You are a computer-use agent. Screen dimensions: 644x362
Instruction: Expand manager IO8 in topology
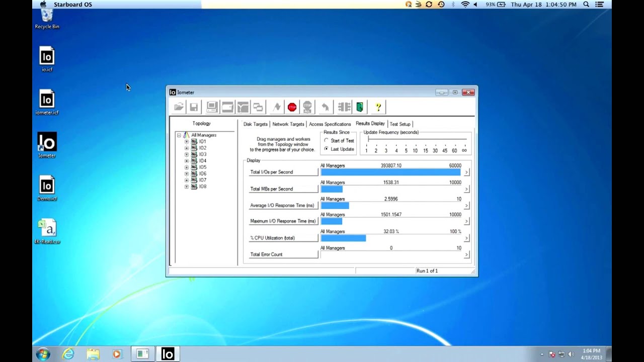tap(187, 187)
